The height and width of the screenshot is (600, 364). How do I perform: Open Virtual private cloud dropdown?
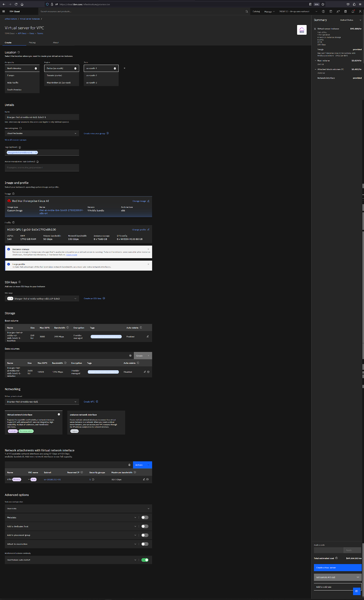(x=42, y=402)
